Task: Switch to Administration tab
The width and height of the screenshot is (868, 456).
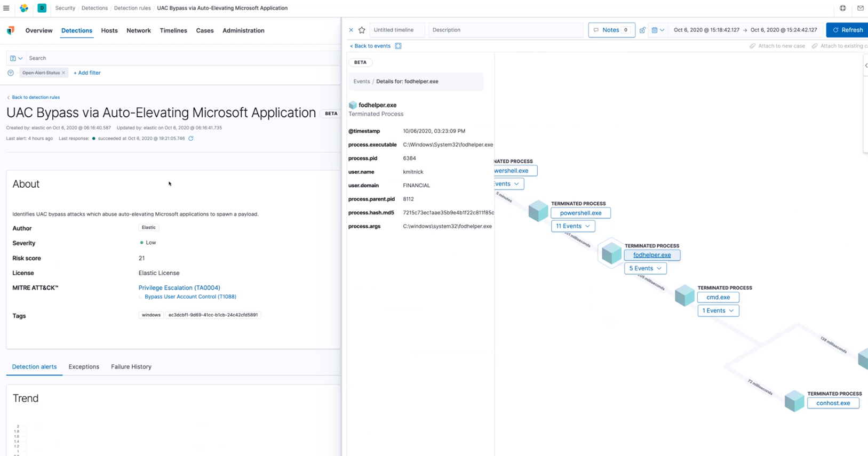Action: pyautogui.click(x=243, y=30)
